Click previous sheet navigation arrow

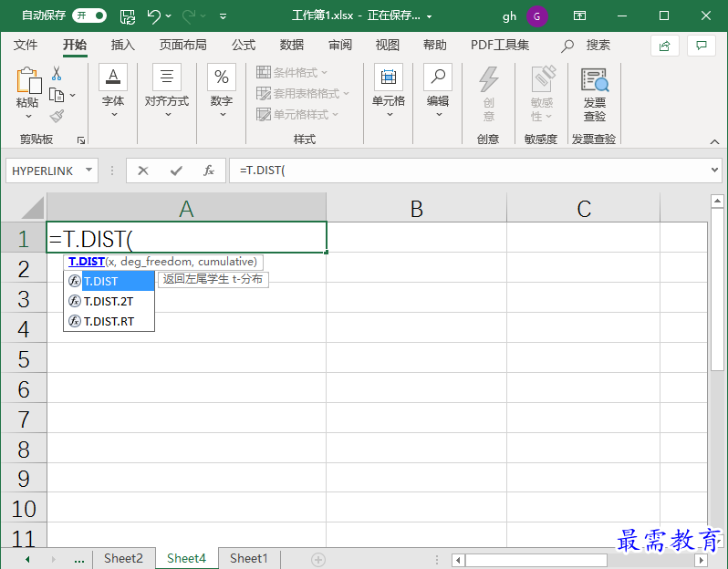click(x=27, y=559)
